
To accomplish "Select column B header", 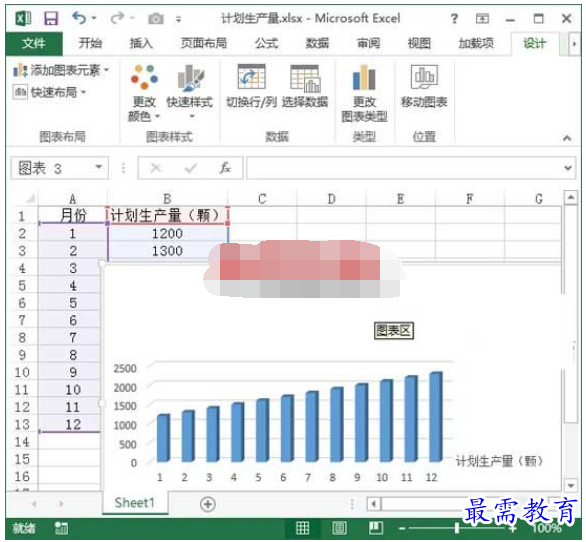I will point(167,198).
